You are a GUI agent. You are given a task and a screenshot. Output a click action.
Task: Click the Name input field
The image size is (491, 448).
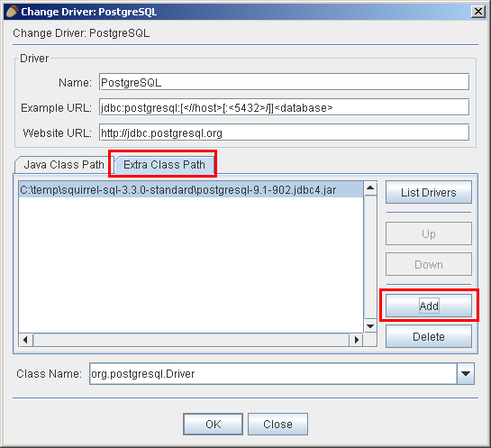point(284,82)
